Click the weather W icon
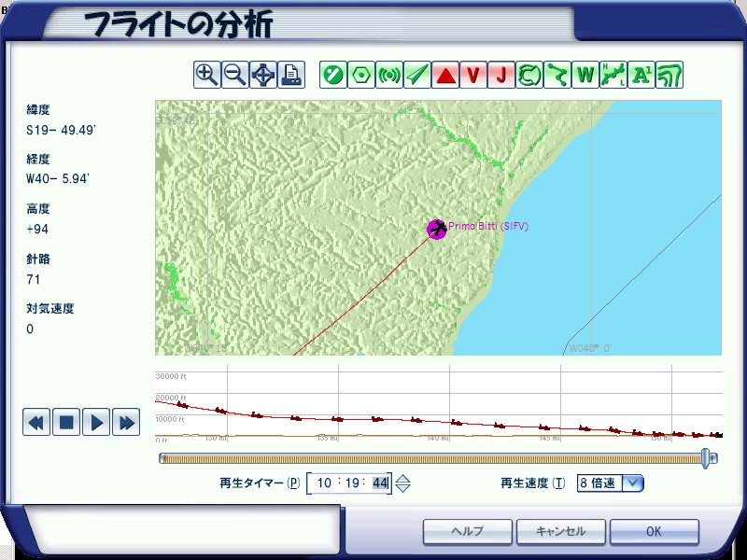This screenshot has height=560, width=747. click(585, 75)
